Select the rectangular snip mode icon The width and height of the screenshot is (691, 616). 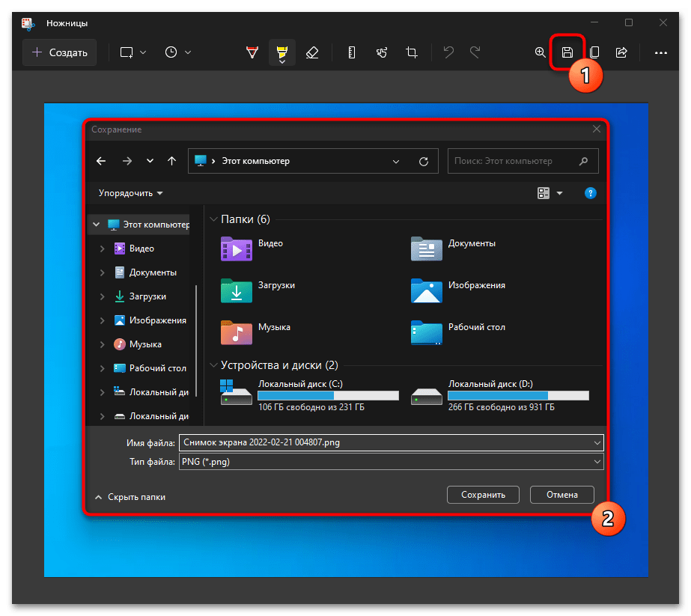(127, 52)
